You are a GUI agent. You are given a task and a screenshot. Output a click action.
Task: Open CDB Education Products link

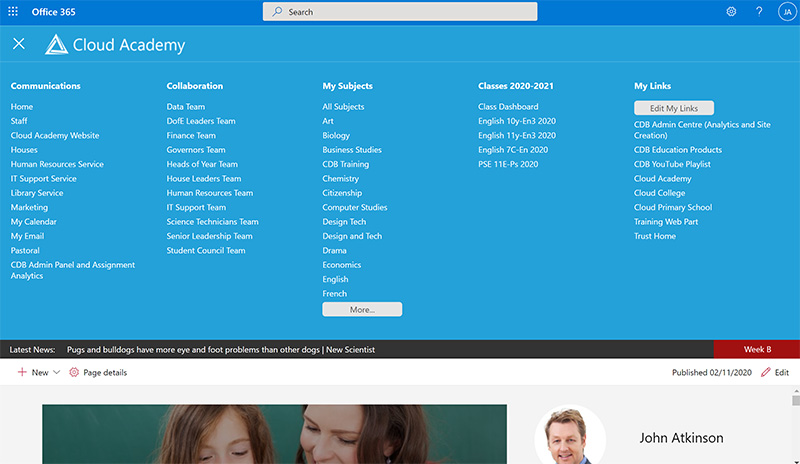point(678,150)
